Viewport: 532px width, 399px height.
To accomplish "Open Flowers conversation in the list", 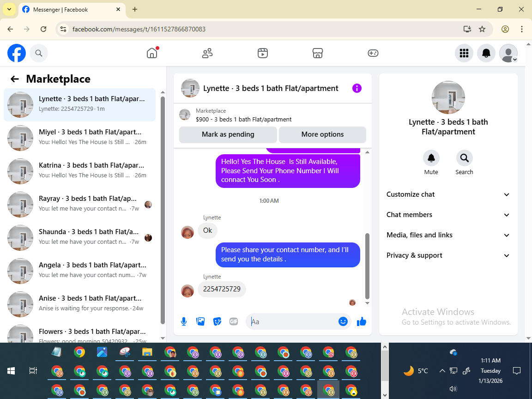I will 80,332.
